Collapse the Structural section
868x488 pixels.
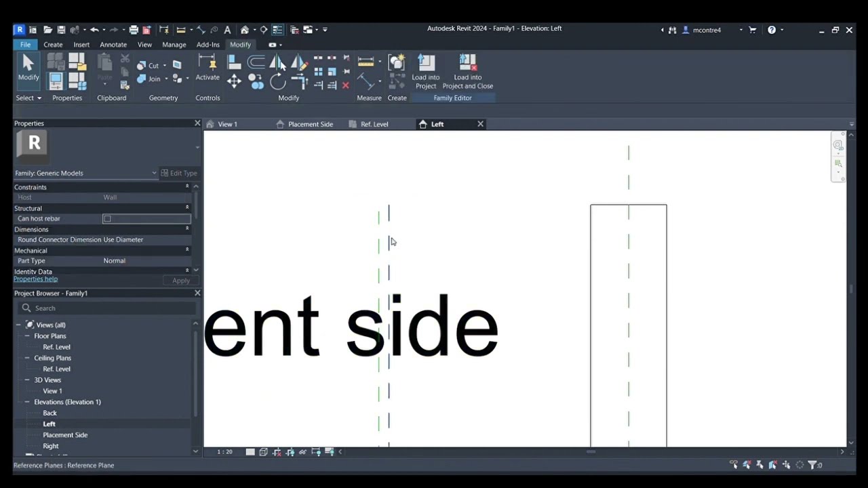[187, 207]
